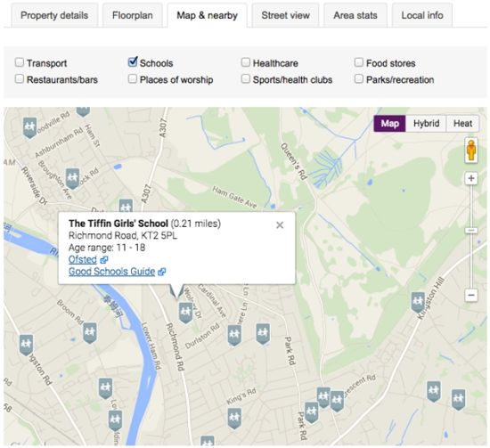Enable the Transport checkbox
490x448 pixels.
point(20,62)
